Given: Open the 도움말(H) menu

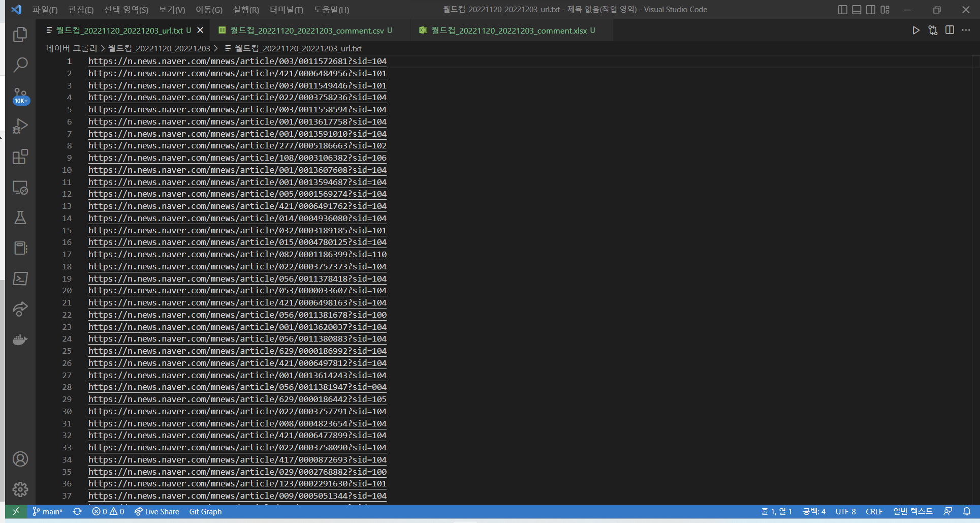Looking at the screenshot, I should tap(331, 10).
